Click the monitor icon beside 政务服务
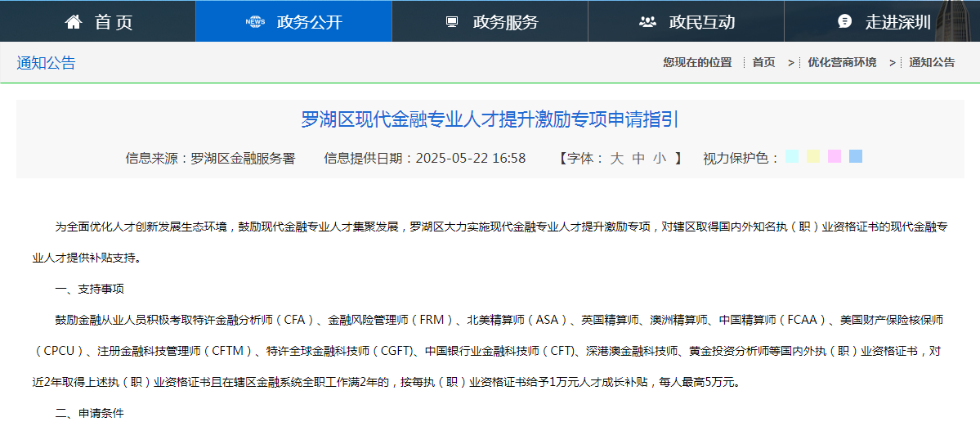 click(x=452, y=22)
